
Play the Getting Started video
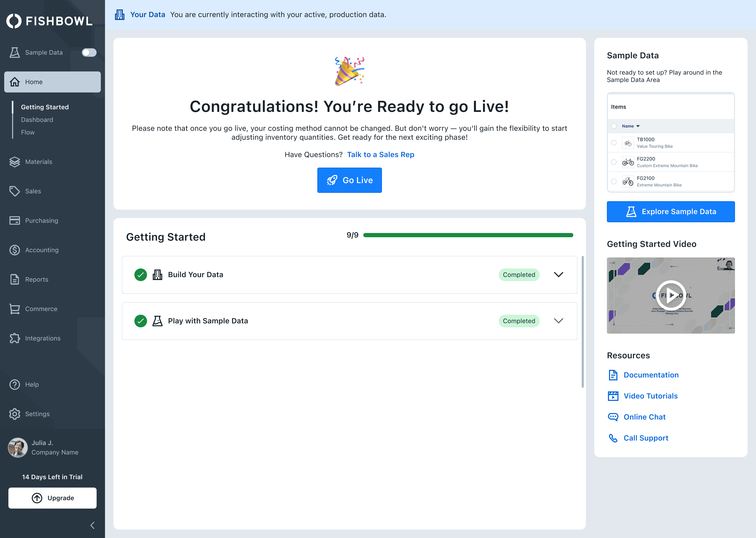pyautogui.click(x=671, y=295)
